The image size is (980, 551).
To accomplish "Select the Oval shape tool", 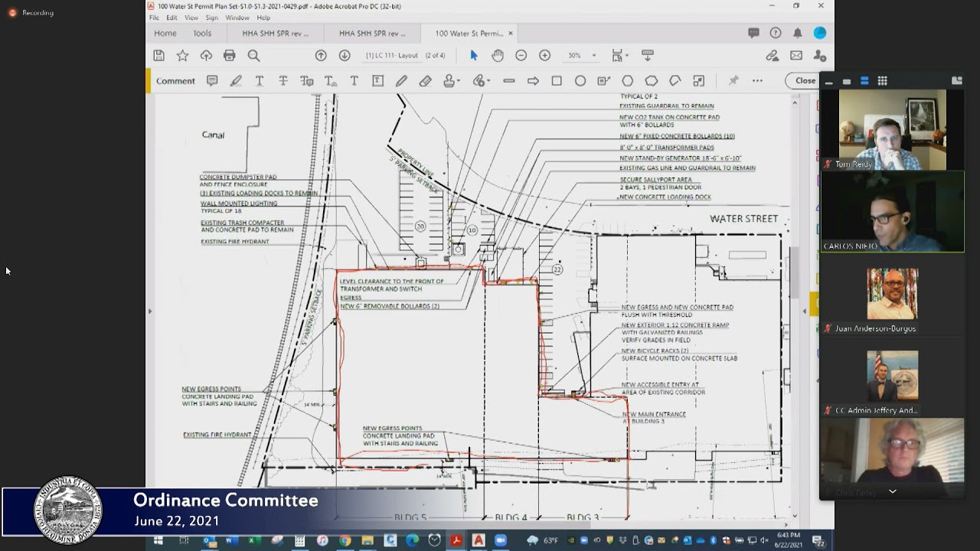I will 580,80.
